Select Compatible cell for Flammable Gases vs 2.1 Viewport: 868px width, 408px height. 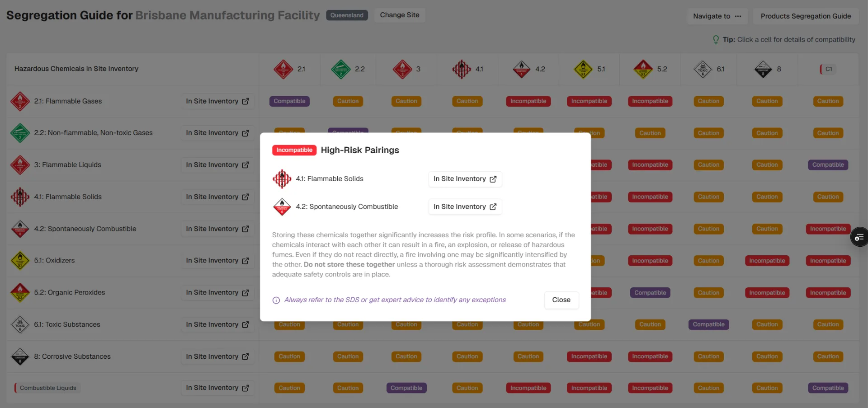[x=289, y=101]
